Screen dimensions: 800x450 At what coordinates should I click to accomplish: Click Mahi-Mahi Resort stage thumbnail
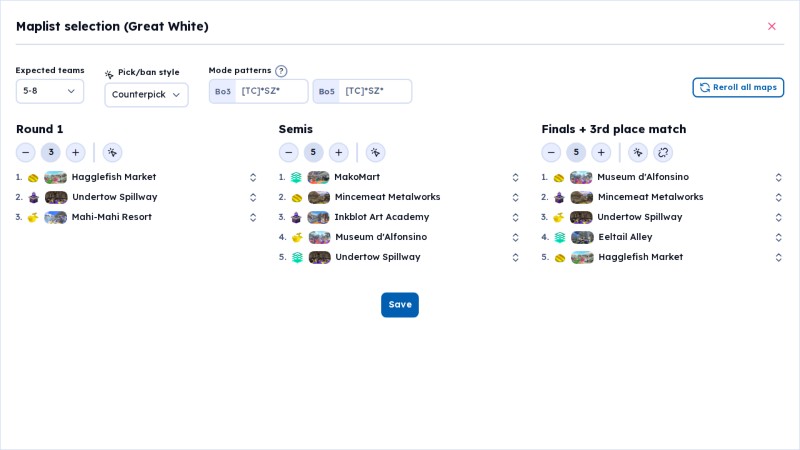[x=56, y=217]
